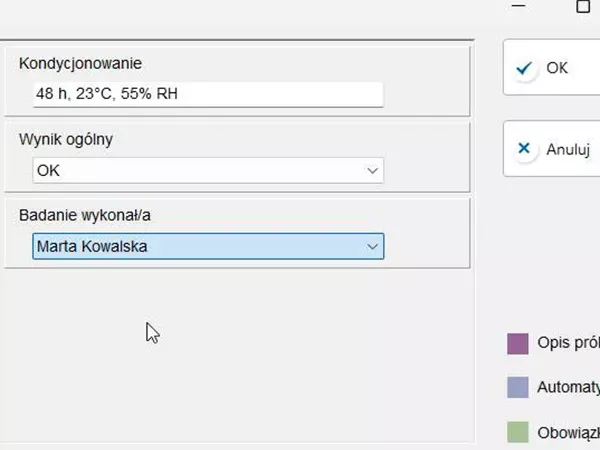Click the Badanie wykonał/a field label
Viewport: 600px width, 450px height.
click(x=84, y=215)
